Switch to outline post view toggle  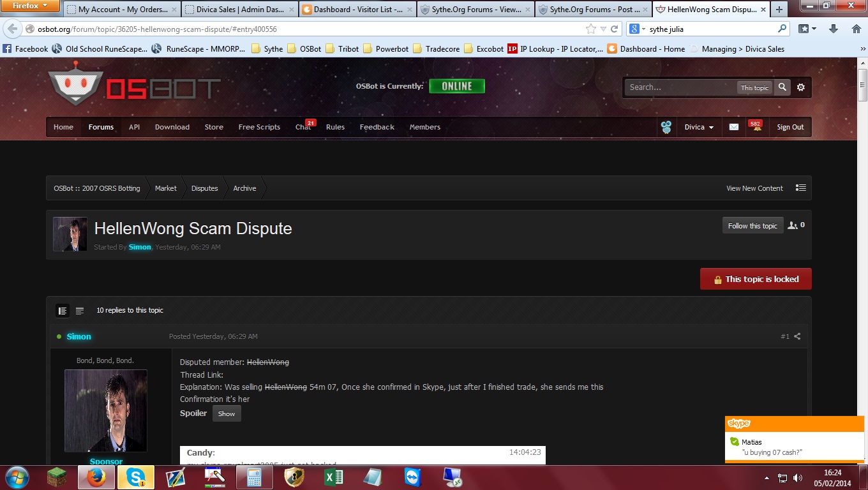click(x=80, y=311)
